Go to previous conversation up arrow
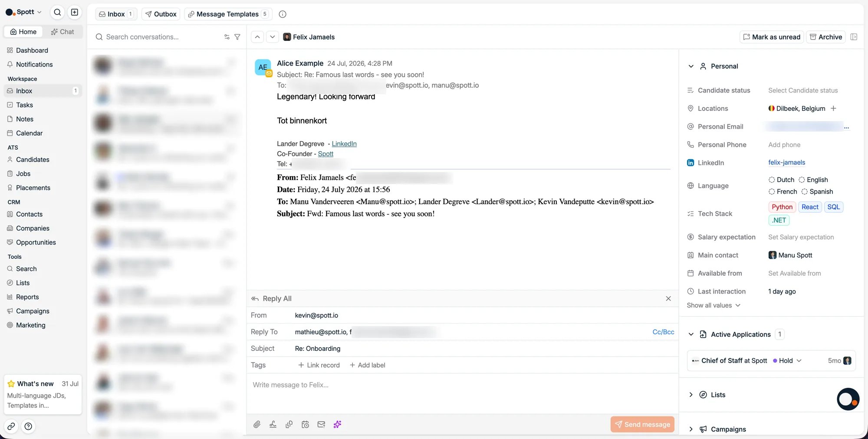Image resolution: width=868 pixels, height=439 pixels. point(257,37)
